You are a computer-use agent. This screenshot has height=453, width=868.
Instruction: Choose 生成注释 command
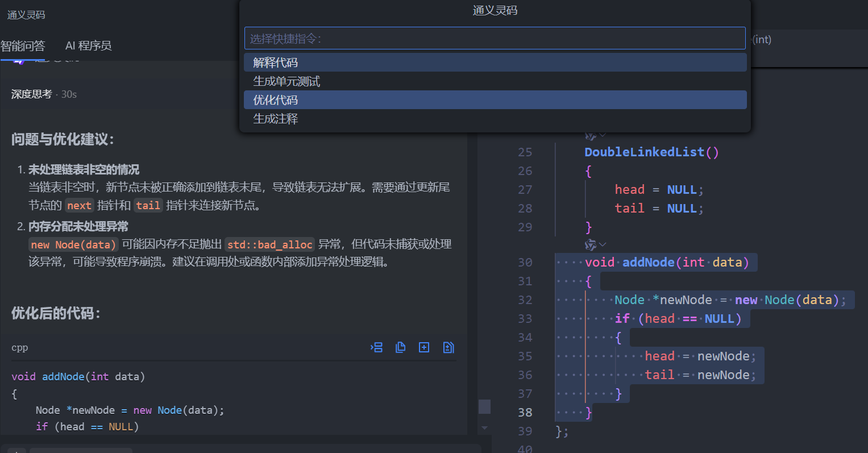495,119
